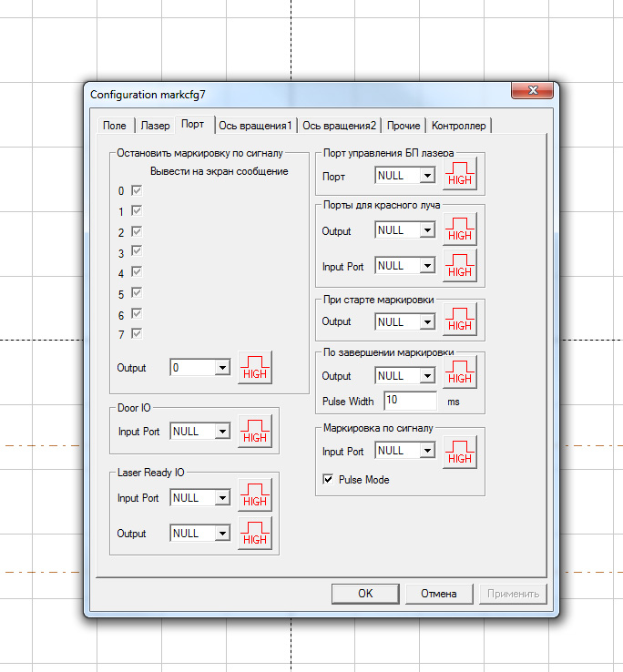
Task: Open stop-marking Output dropdown showing 0
Action: point(220,368)
